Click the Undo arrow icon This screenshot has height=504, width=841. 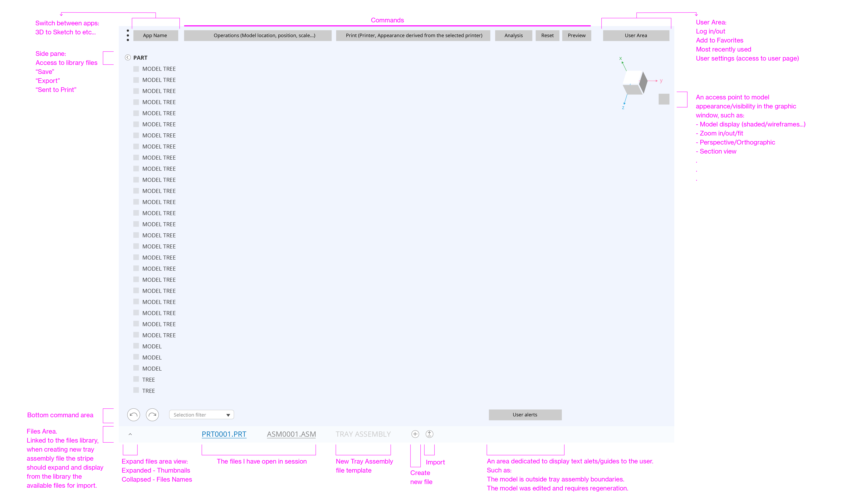click(133, 415)
